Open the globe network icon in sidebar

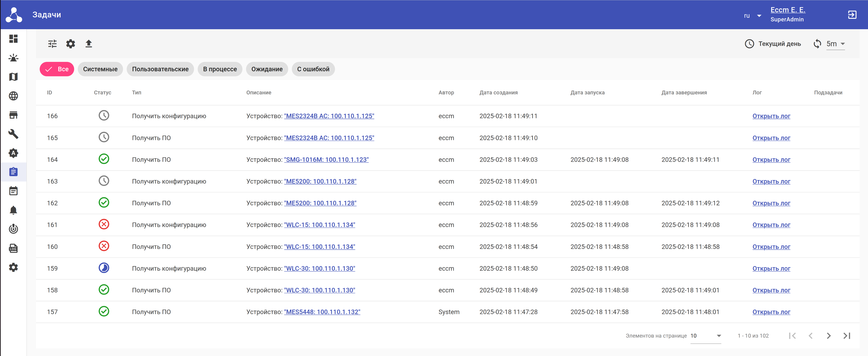[13, 96]
